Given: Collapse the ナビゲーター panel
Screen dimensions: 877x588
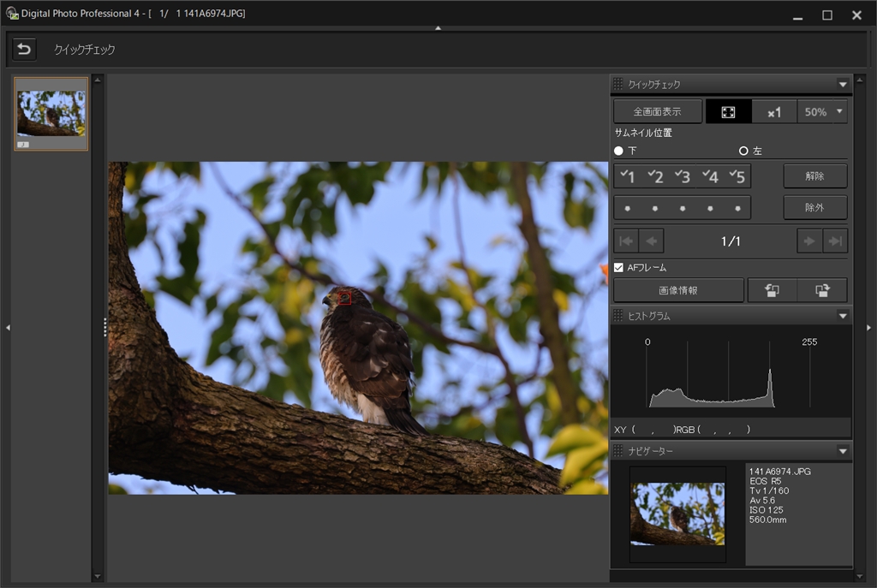Looking at the screenshot, I should [843, 451].
